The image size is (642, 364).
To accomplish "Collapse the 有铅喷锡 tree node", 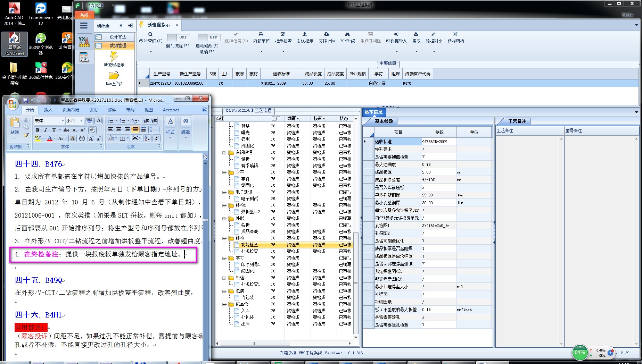I will tap(224, 153).
